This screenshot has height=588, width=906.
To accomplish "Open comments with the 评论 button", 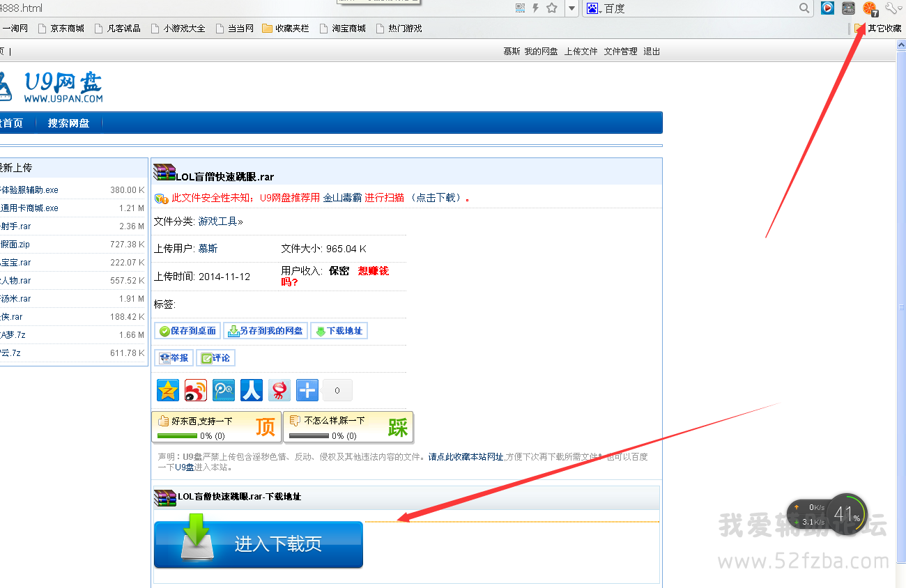I will [216, 358].
